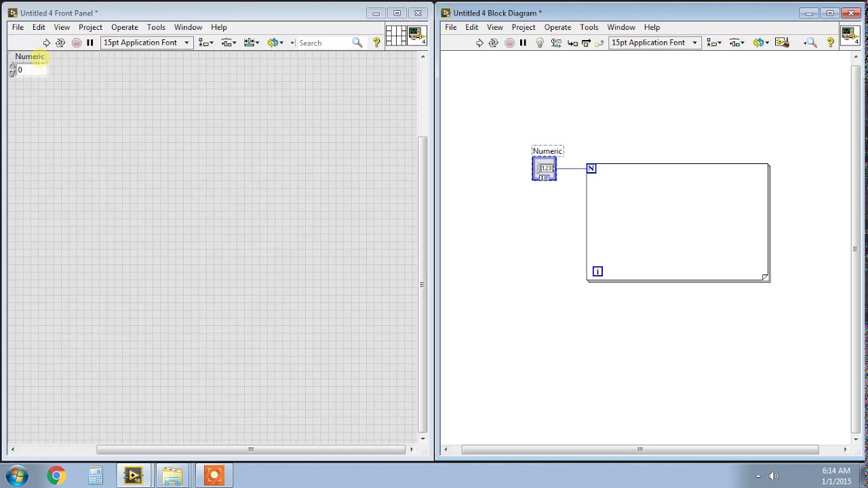Click Numeric label on Front Panel
Viewport: 868px width, 488px height.
(x=30, y=57)
